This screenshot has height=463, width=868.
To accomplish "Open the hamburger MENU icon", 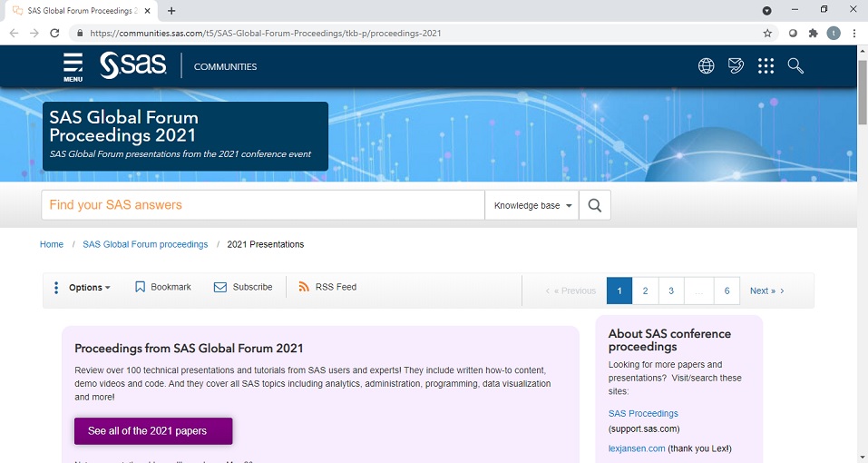I will [x=73, y=67].
